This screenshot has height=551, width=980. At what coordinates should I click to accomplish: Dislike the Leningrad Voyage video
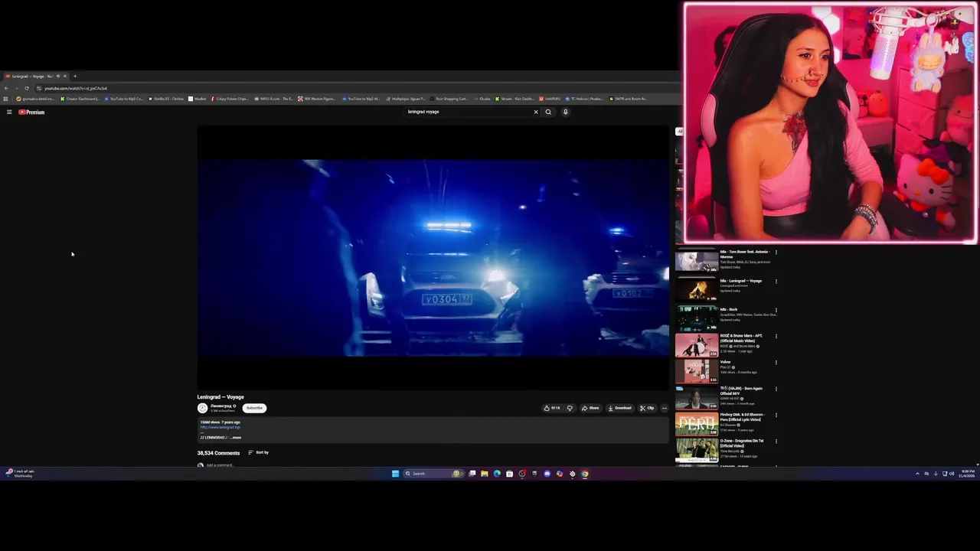pos(569,408)
